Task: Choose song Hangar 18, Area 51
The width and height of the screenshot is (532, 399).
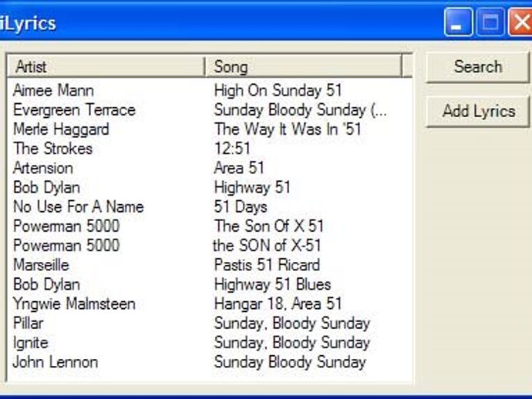Action: (x=278, y=304)
